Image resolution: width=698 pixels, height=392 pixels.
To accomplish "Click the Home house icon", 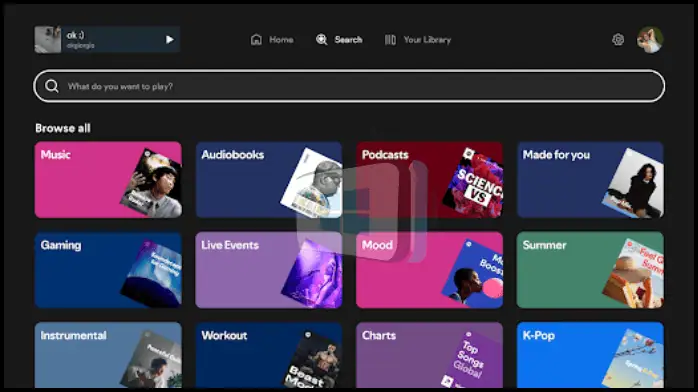I will pos(256,40).
